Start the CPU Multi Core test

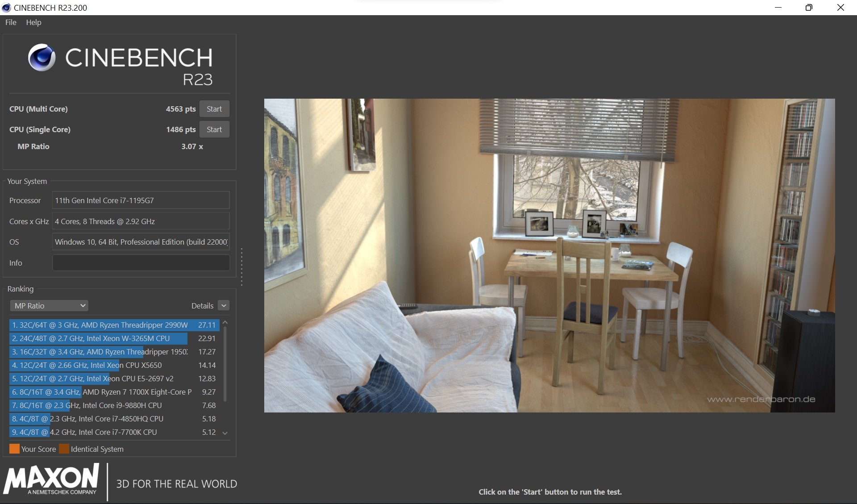pos(214,108)
